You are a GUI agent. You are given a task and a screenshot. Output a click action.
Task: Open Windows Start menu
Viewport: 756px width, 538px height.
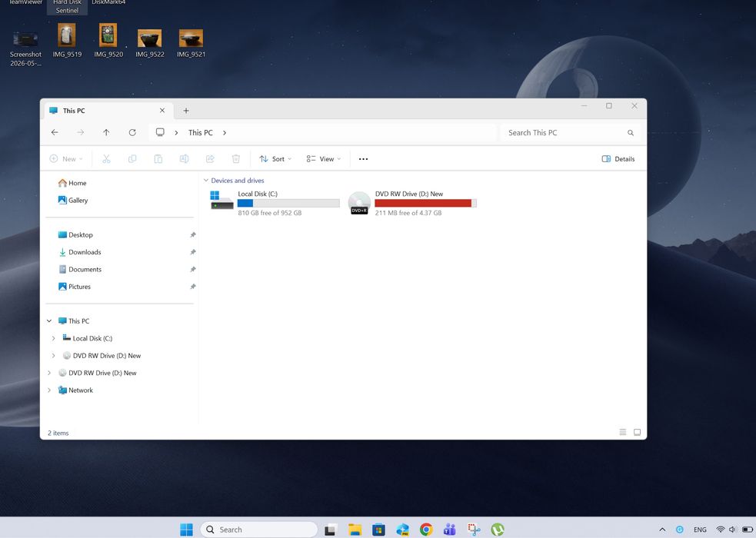[x=186, y=530]
